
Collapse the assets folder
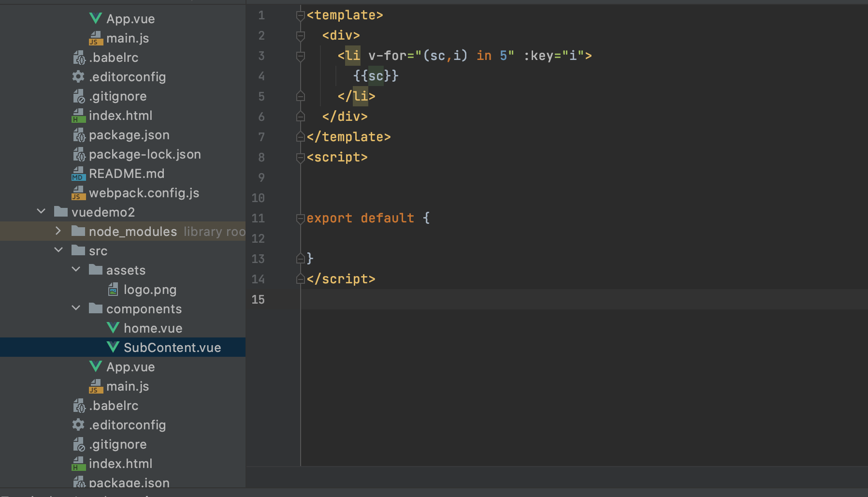[x=76, y=269]
